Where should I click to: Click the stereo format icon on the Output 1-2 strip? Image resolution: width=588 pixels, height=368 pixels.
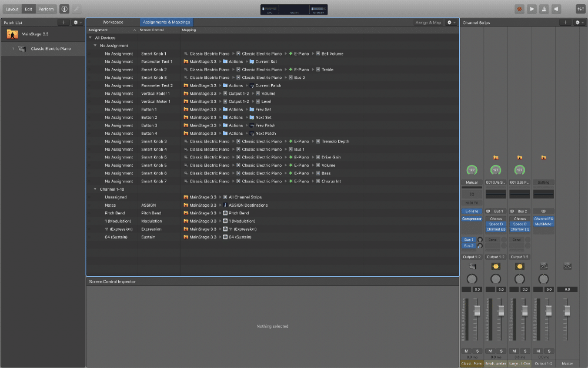543,211
